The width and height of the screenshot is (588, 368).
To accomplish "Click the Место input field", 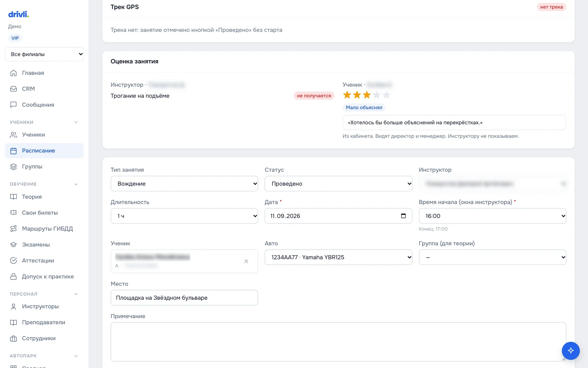I will coord(184,298).
